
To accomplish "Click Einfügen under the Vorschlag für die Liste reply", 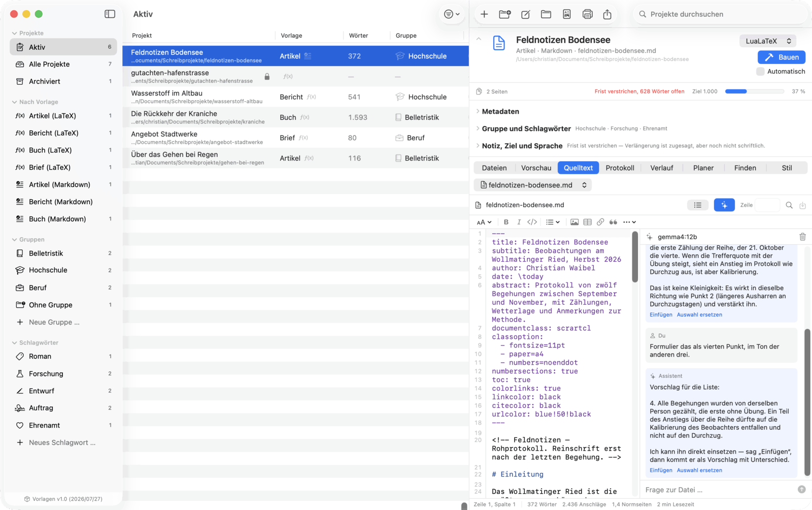I will tap(661, 470).
